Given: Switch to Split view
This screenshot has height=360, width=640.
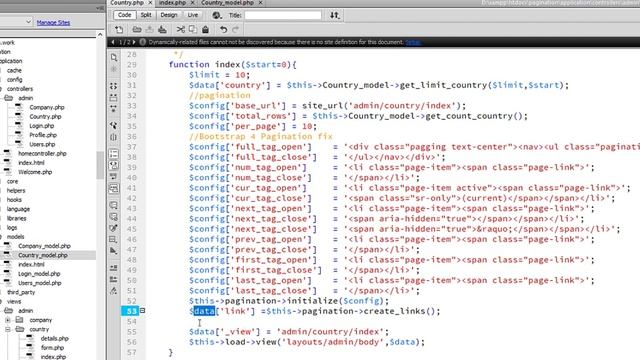Looking at the screenshot, I should 146,15.
